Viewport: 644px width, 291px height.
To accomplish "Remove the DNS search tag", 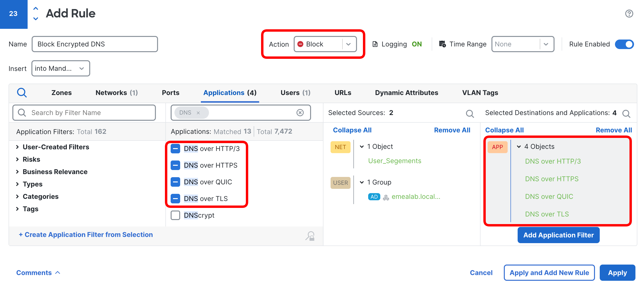I will tap(198, 113).
